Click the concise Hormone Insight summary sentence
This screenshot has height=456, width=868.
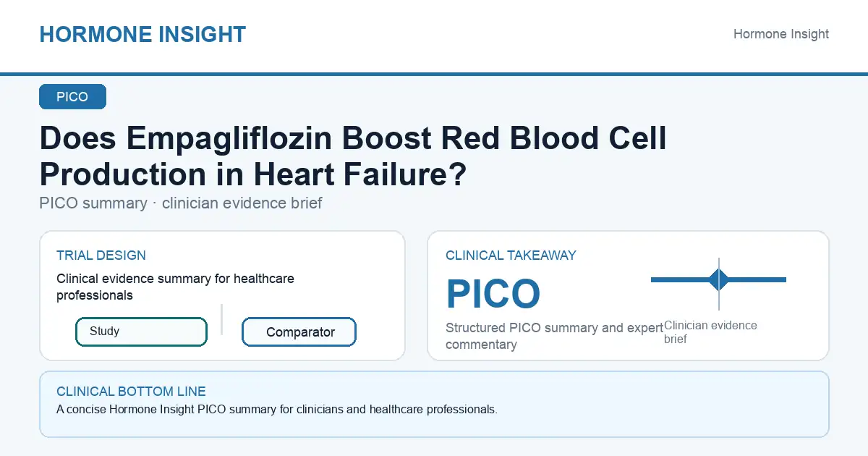[x=277, y=410]
